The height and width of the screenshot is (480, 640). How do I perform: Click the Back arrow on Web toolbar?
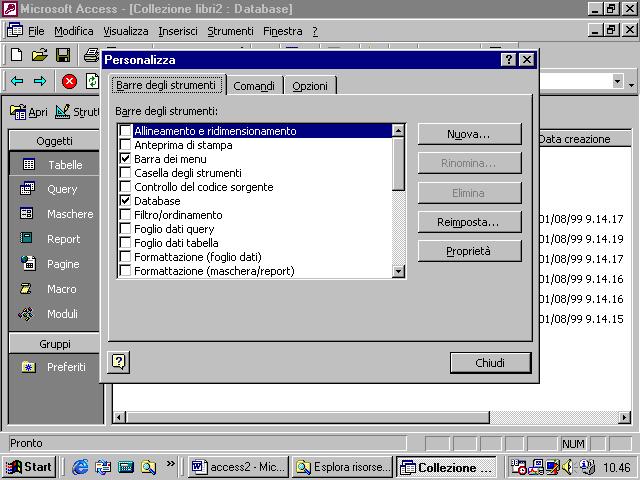[17, 81]
